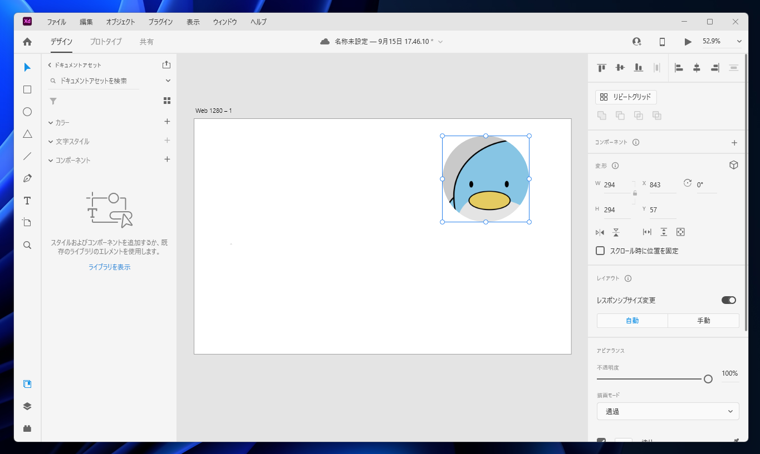The image size is (760, 454).
Task: Switch to the 共有 tab
Action: click(x=146, y=42)
